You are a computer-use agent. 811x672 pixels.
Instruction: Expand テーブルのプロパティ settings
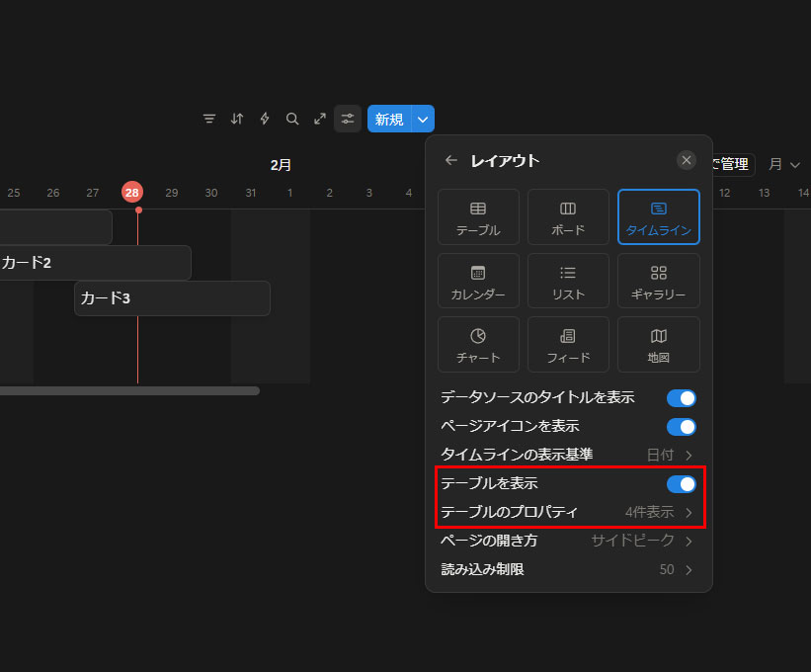tap(568, 513)
